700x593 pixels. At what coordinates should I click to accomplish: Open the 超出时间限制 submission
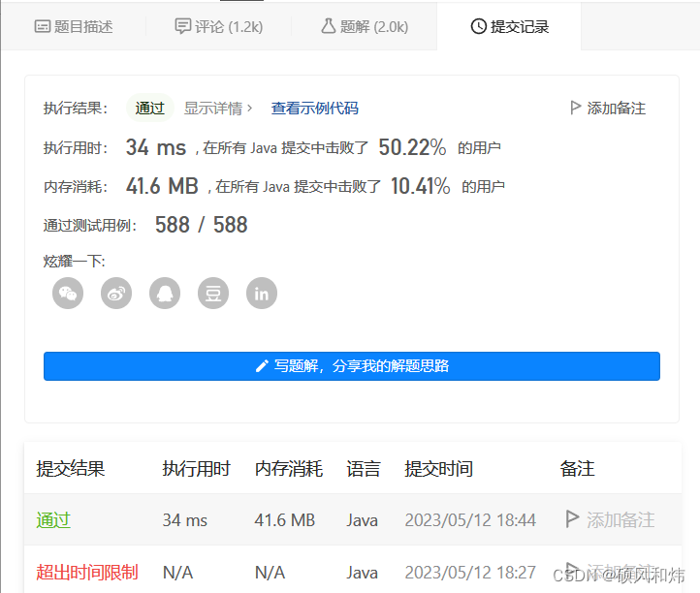[87, 572]
